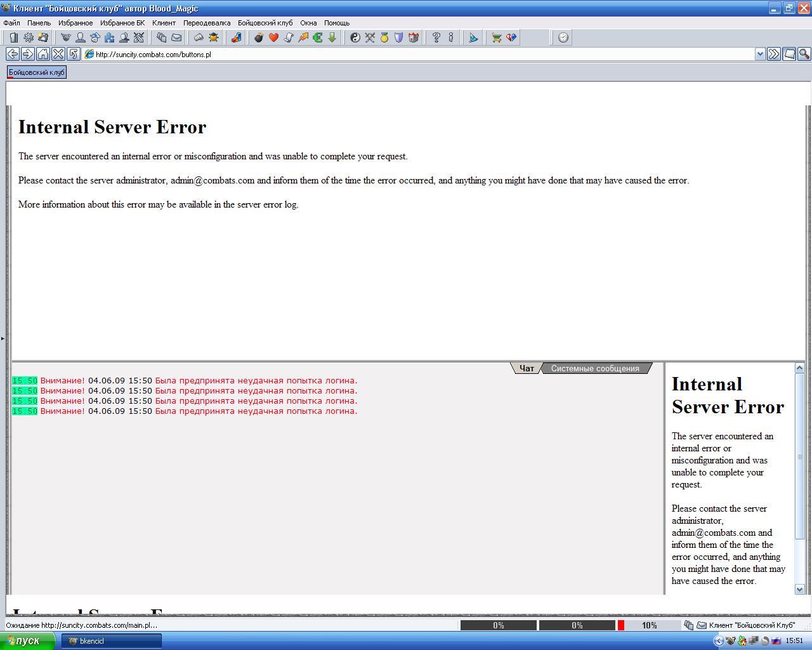This screenshot has height=650, width=812.
Task: Click the green euro sign icon
Action: (x=317, y=37)
